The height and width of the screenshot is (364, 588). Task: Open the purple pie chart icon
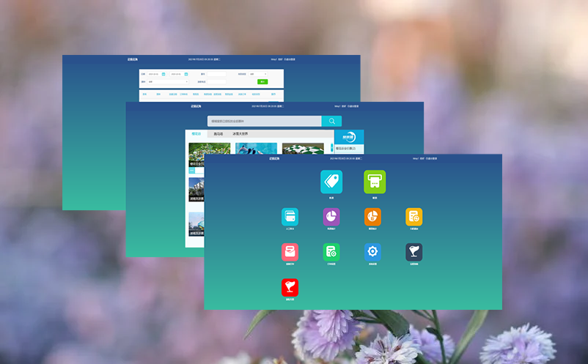(x=331, y=217)
